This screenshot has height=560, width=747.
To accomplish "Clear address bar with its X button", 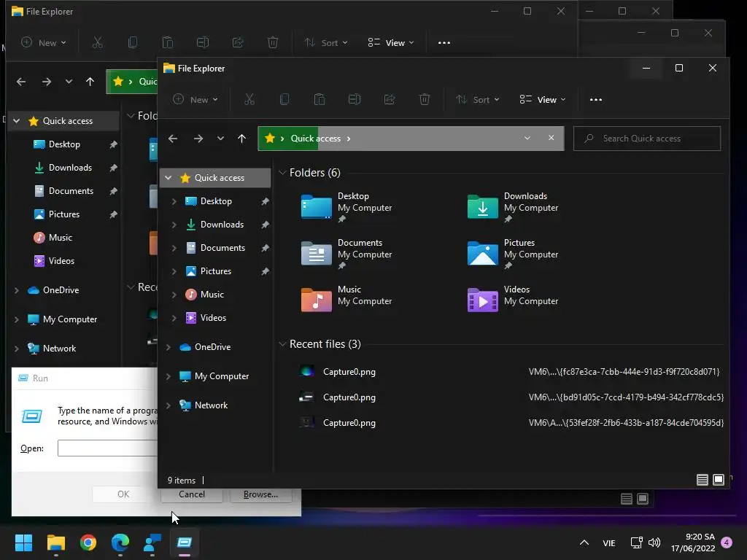I will pos(551,138).
